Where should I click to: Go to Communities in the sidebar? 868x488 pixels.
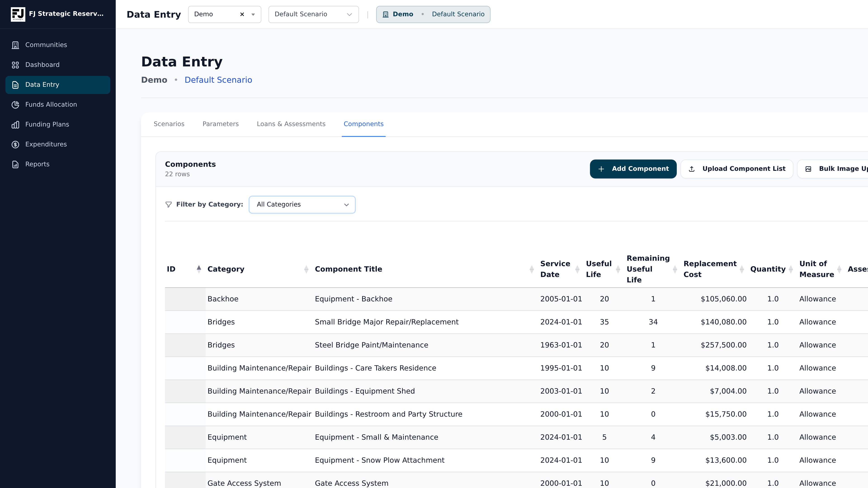pyautogui.click(x=58, y=45)
